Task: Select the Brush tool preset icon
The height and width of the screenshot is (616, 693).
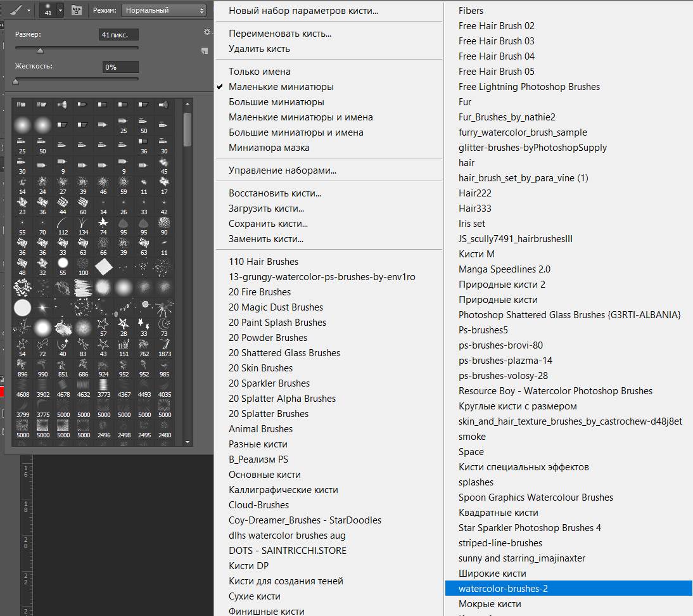Action: pyautogui.click(x=16, y=10)
